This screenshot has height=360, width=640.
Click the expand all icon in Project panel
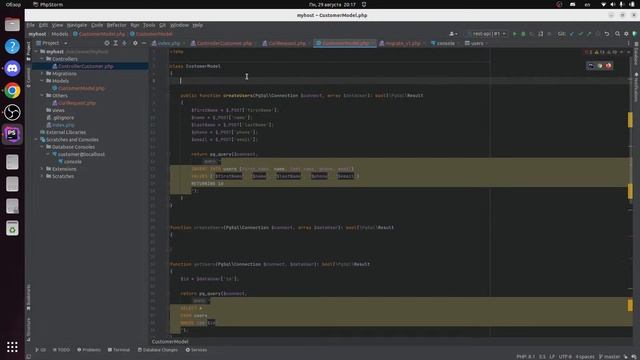(116, 43)
